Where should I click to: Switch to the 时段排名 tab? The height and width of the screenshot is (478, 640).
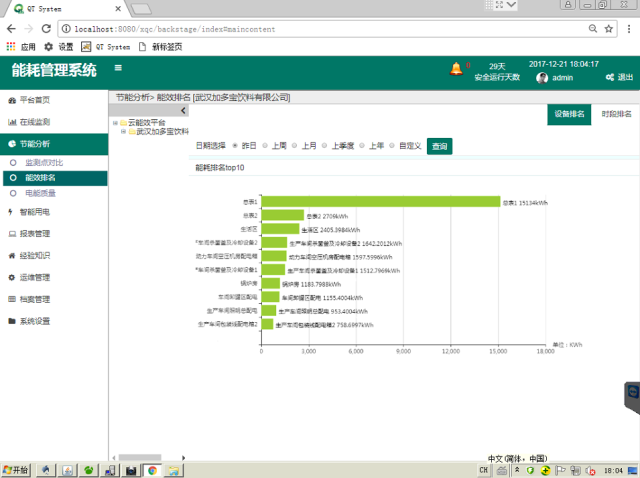616,114
